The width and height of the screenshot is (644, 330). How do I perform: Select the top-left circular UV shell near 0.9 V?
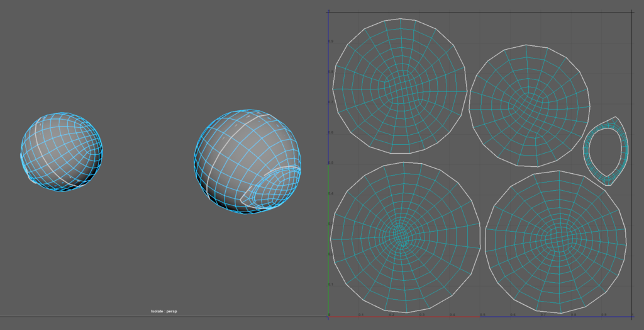[x=400, y=86]
